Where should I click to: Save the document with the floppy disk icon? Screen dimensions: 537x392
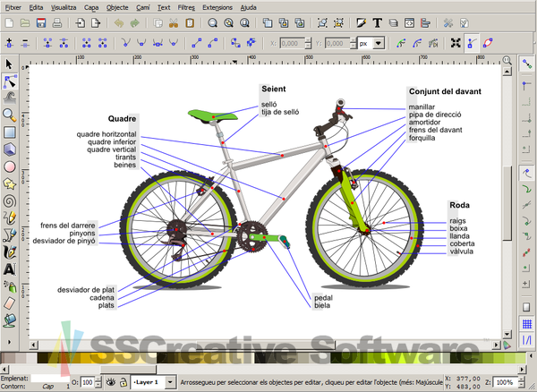(41, 23)
